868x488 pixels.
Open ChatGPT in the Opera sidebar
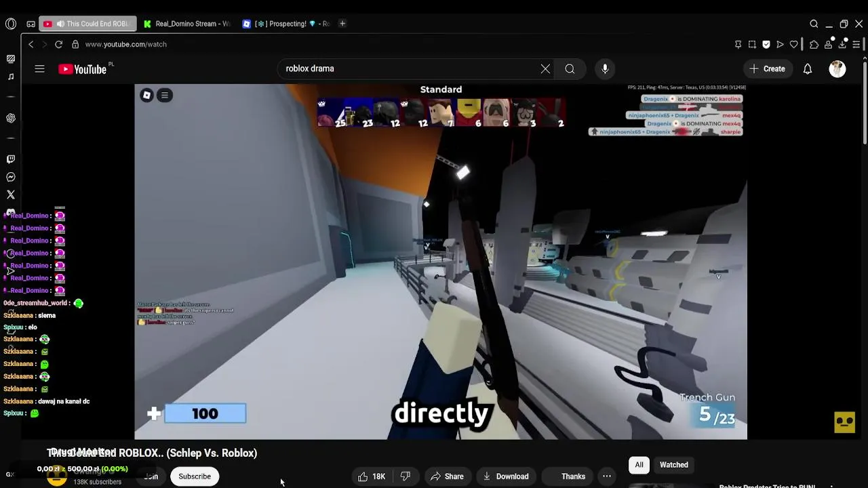[x=11, y=118]
